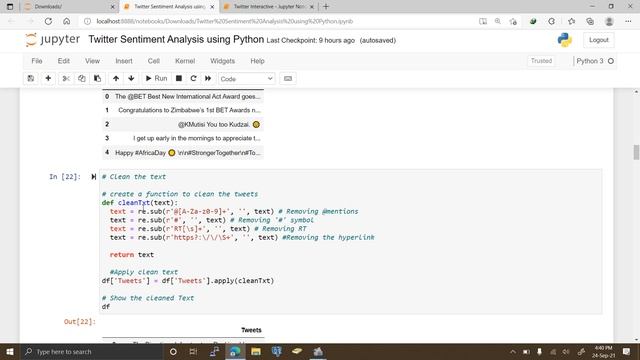Click the Logout button

click(599, 40)
